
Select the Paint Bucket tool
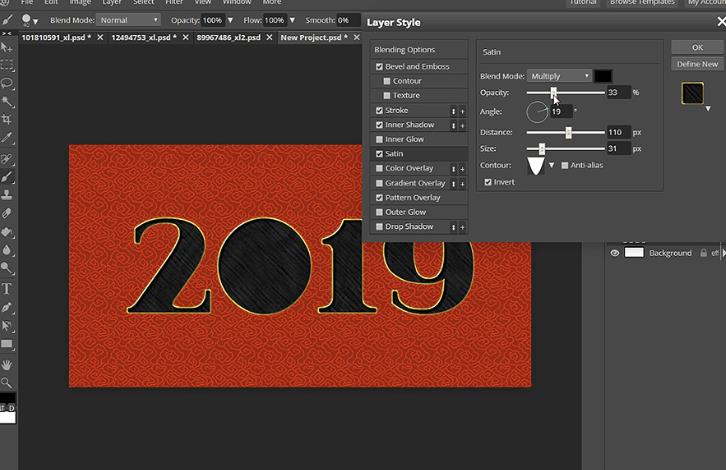(x=6, y=232)
